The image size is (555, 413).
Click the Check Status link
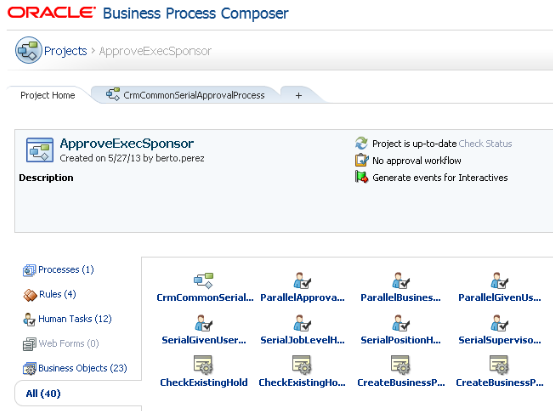coord(485,144)
